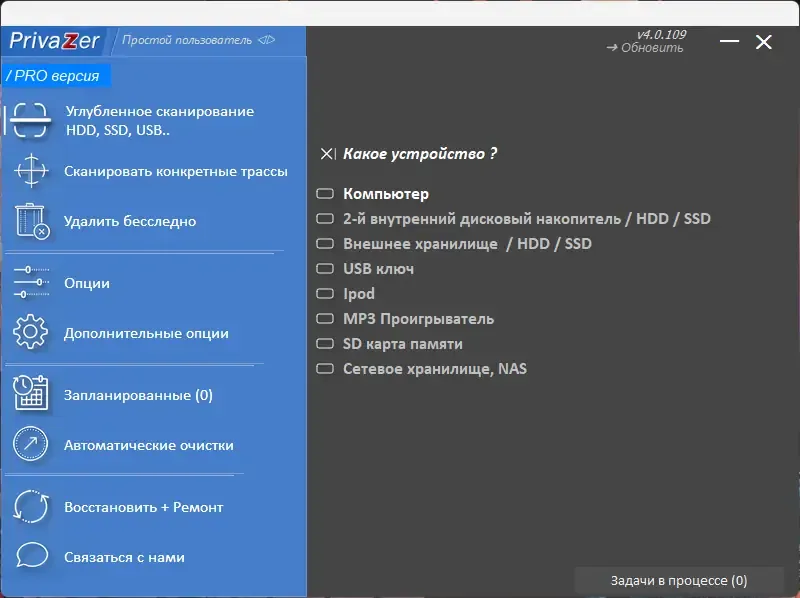Viewport: 800px width, 598px height.
Task: Select the USB ключ checkbox
Action: (x=325, y=268)
